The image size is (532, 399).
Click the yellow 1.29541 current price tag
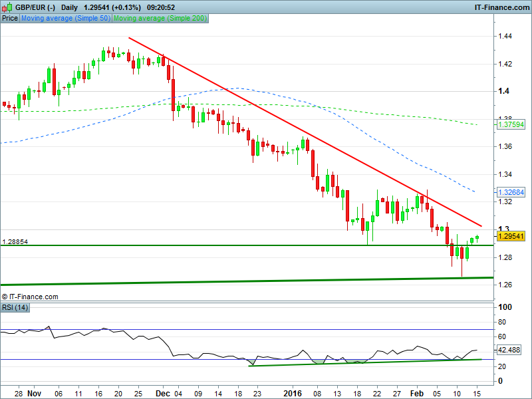pos(509,236)
